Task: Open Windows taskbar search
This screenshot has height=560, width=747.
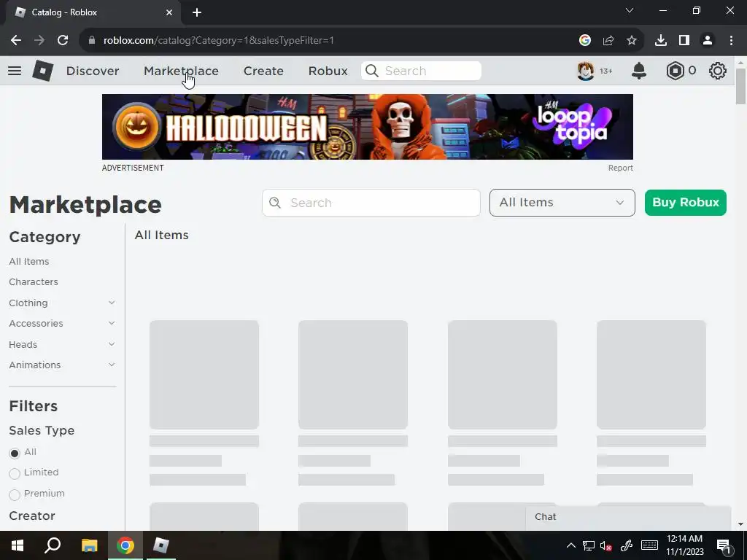Action: (x=53, y=545)
